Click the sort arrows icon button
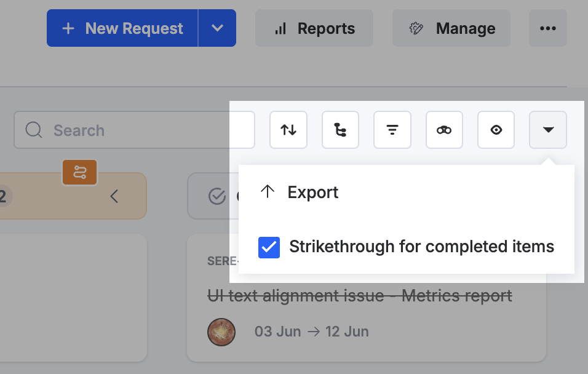Viewport: 588px width, 374px height. (x=288, y=130)
